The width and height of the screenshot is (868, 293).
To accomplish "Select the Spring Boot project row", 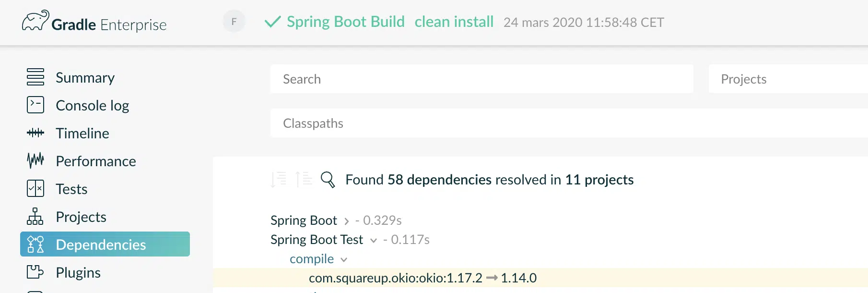I will (304, 220).
